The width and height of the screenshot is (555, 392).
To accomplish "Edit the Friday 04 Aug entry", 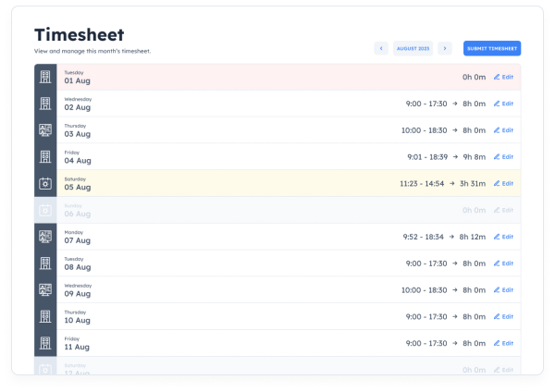I will coord(503,157).
